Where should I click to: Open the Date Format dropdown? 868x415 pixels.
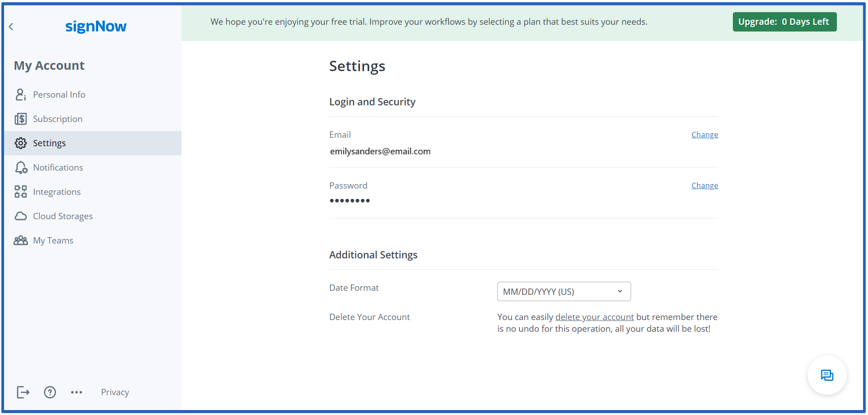coord(564,292)
